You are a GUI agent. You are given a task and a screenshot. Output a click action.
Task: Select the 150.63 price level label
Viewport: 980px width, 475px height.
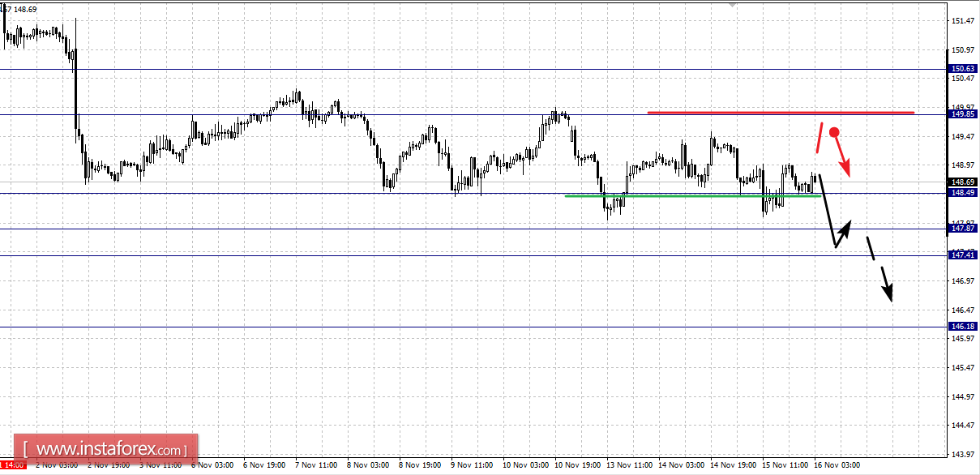[x=963, y=70]
